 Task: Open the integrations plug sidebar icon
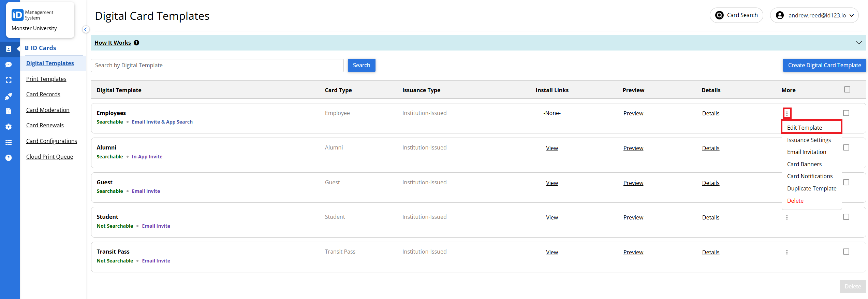click(9, 97)
